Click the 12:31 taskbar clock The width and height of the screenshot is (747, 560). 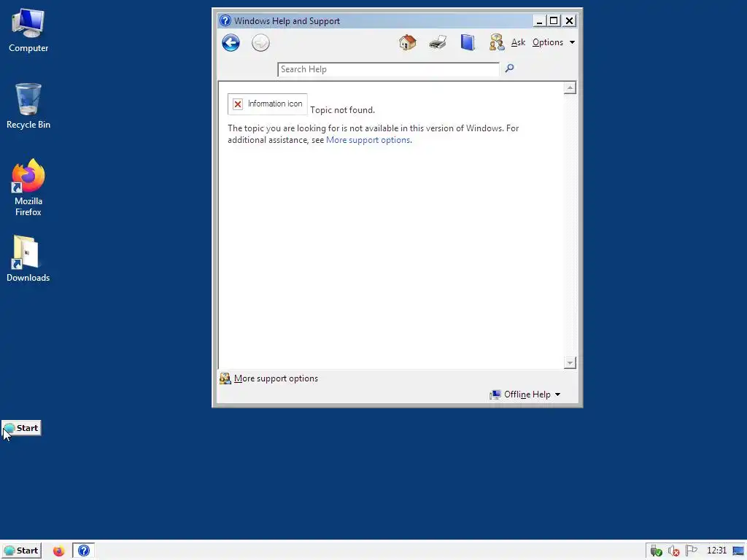click(716, 551)
